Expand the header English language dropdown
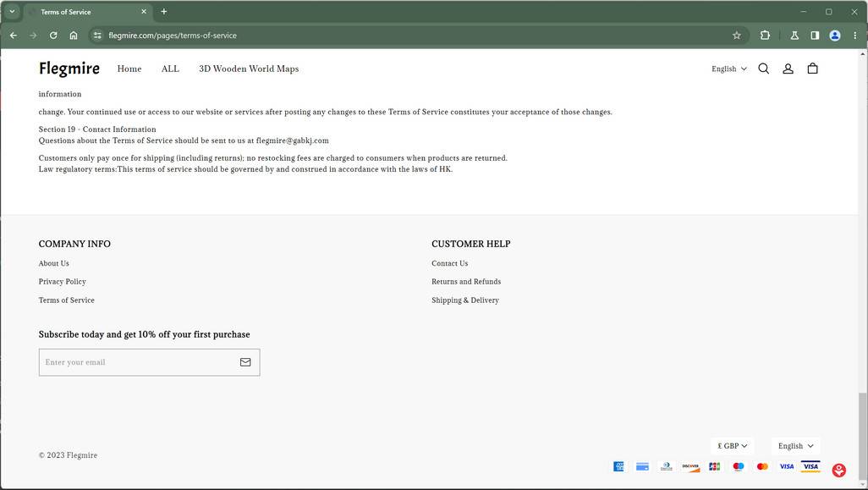The image size is (868, 490). click(x=729, y=69)
